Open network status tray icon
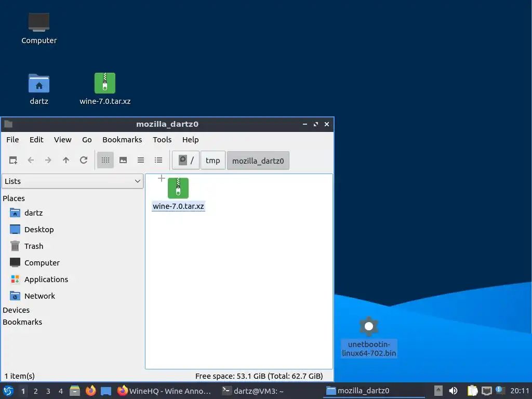The image size is (532, 399). [x=486, y=391]
